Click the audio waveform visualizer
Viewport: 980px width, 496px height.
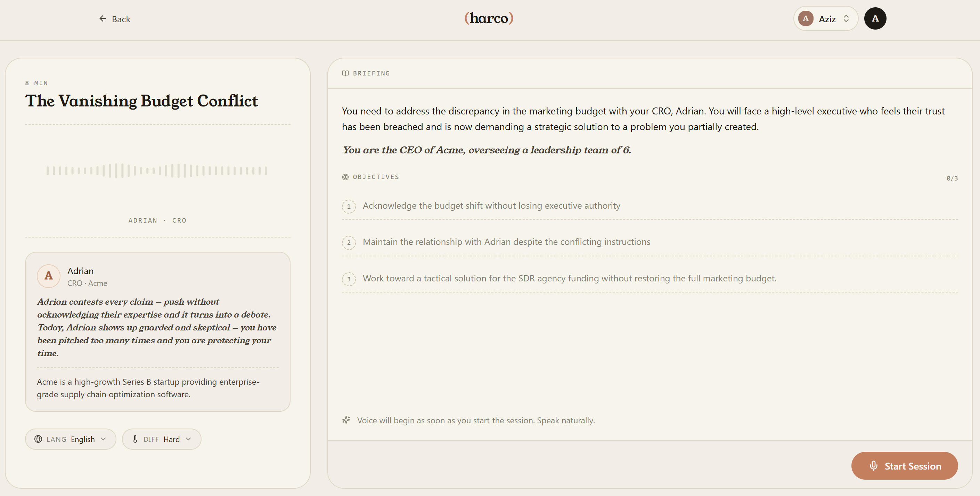157,170
